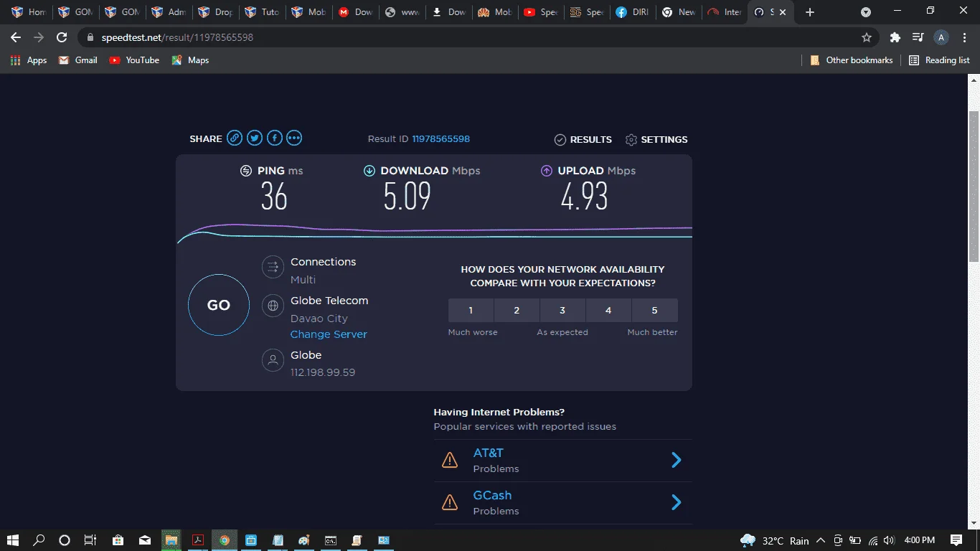Screen dimensions: 980x551
Task: Open the Reading list panel
Action: (x=939, y=60)
